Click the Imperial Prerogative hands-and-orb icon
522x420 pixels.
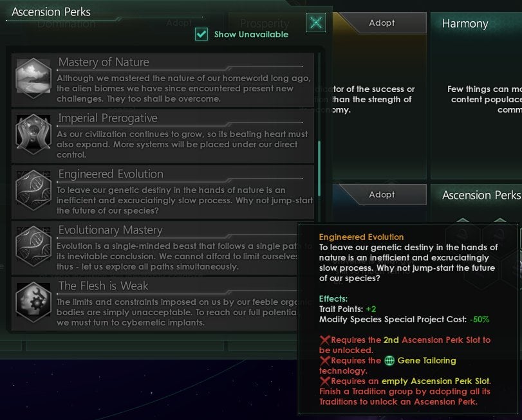33,134
